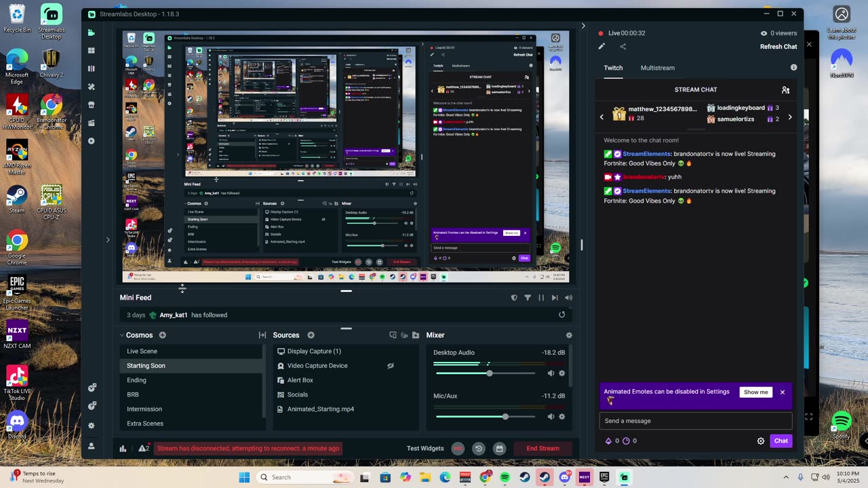The height and width of the screenshot is (488, 868).
Task: Open the Highlighter clapperboard icon in sidebar
Action: (92, 123)
